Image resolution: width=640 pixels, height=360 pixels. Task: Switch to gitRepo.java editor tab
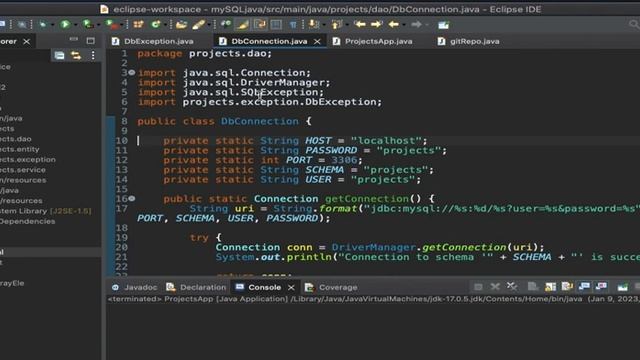point(474,41)
